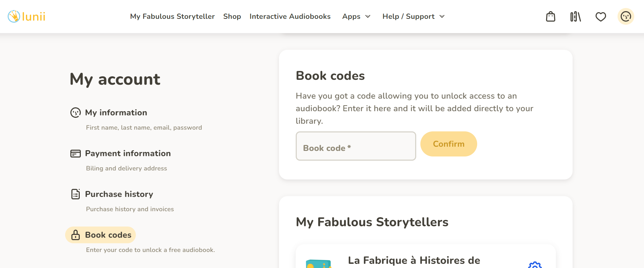Click the 'Book codes' card heading
644x268 pixels.
(330, 76)
